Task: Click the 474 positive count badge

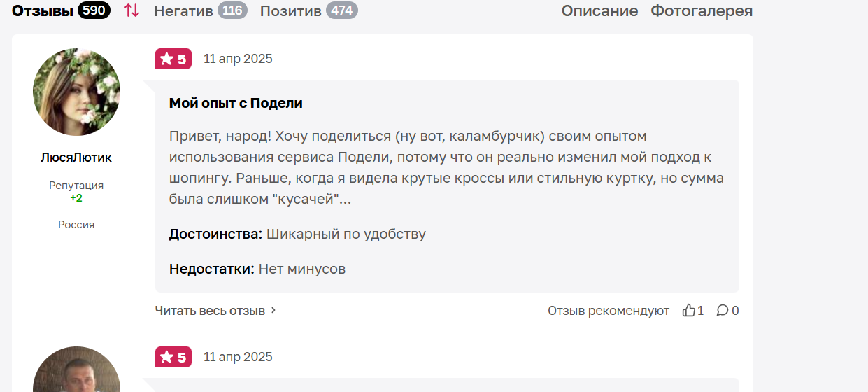Action: tap(342, 10)
